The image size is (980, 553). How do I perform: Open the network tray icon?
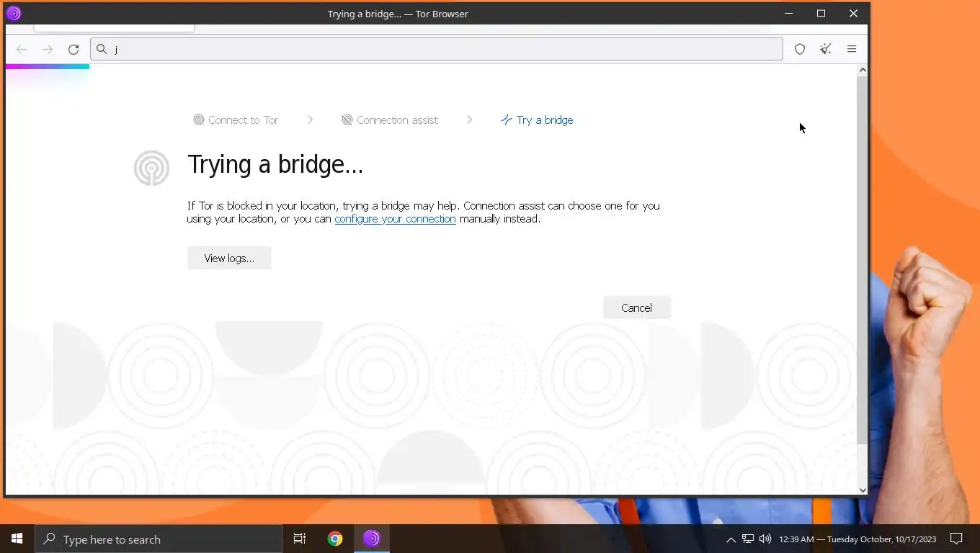[748, 539]
